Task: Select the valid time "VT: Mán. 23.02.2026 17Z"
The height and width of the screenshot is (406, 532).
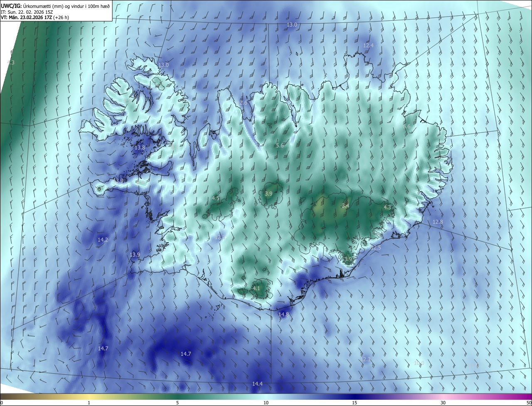Action: click(26, 18)
